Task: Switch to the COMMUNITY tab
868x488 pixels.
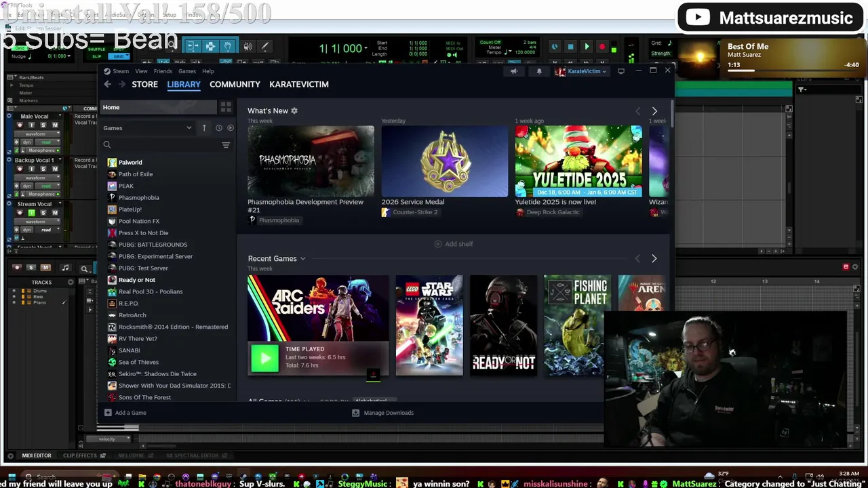Action: 235,84
